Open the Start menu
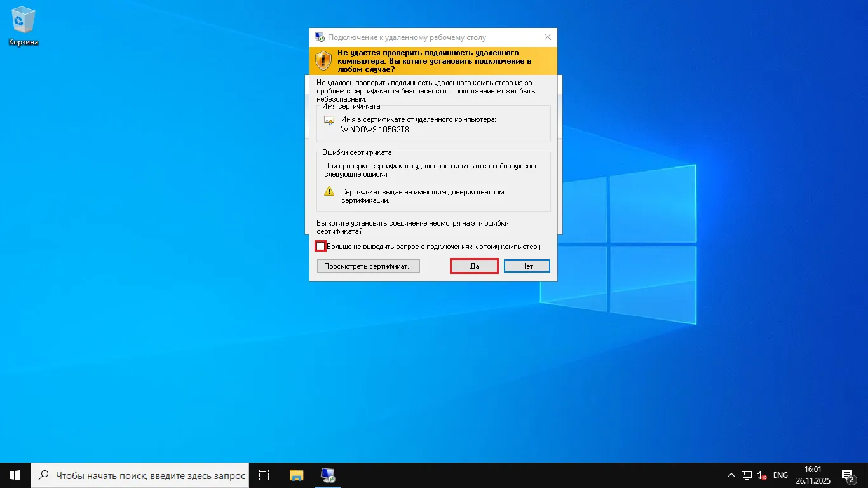The width and height of the screenshot is (868, 488). coord(14,475)
